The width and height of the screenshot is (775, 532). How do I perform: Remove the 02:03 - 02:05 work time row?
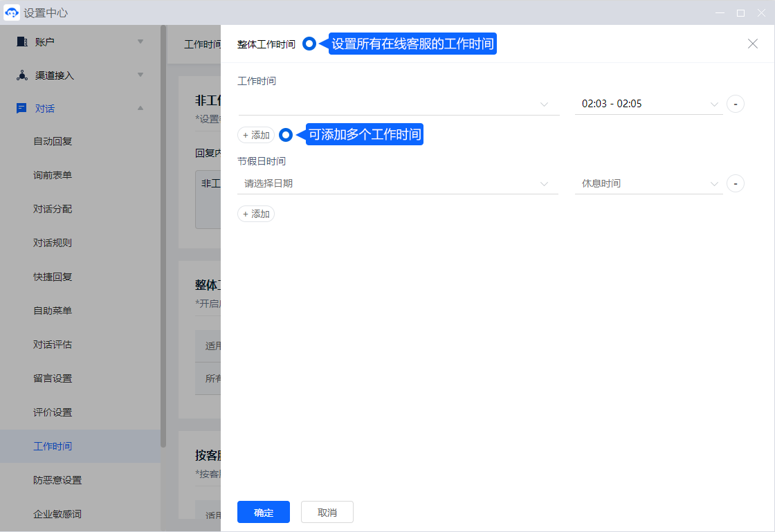click(x=736, y=104)
